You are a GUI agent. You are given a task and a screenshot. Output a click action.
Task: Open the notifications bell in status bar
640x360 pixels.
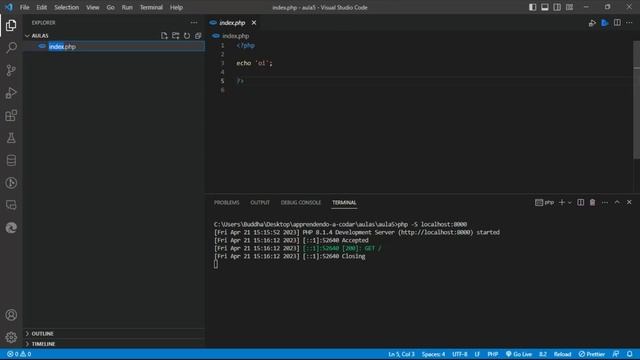(x=630, y=354)
